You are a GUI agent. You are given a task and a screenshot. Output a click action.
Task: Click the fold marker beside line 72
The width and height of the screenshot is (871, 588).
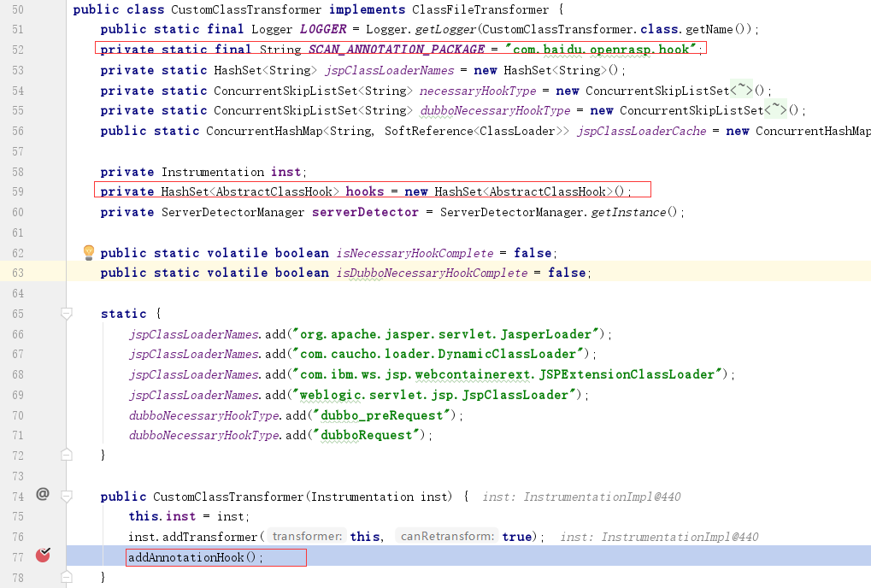coord(67,456)
